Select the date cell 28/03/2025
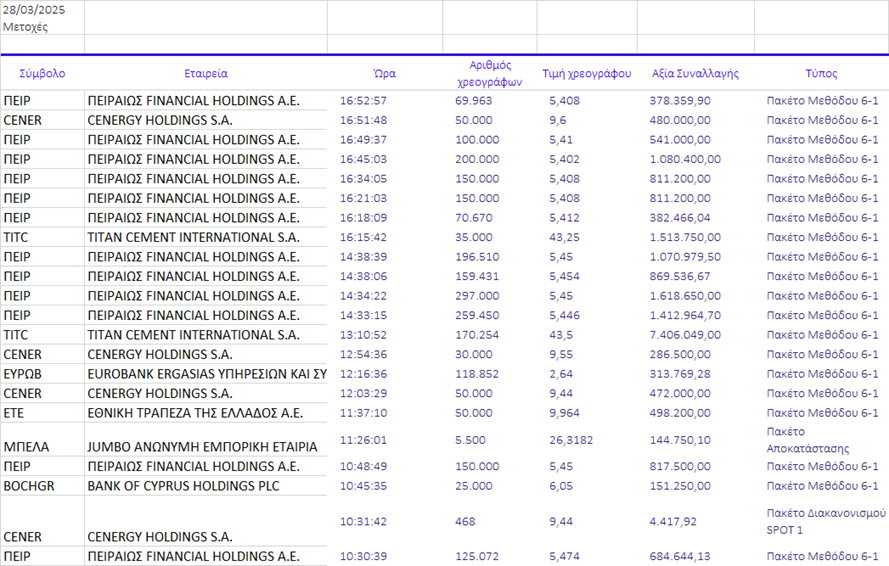The image size is (889, 566). 34,10
